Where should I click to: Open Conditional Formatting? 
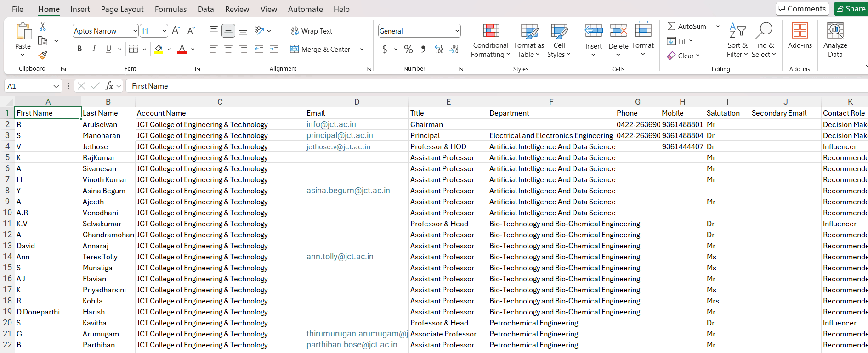[491, 41]
